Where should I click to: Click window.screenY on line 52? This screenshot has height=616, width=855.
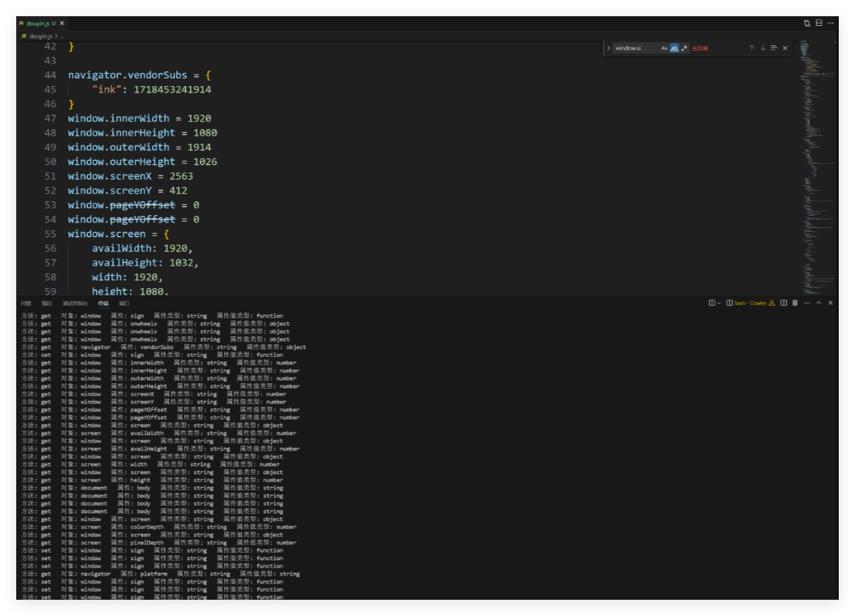point(110,191)
